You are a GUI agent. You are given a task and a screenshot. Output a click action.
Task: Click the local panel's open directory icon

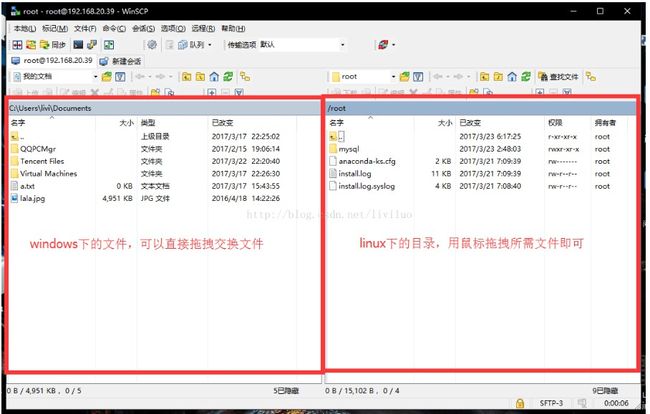click(107, 77)
